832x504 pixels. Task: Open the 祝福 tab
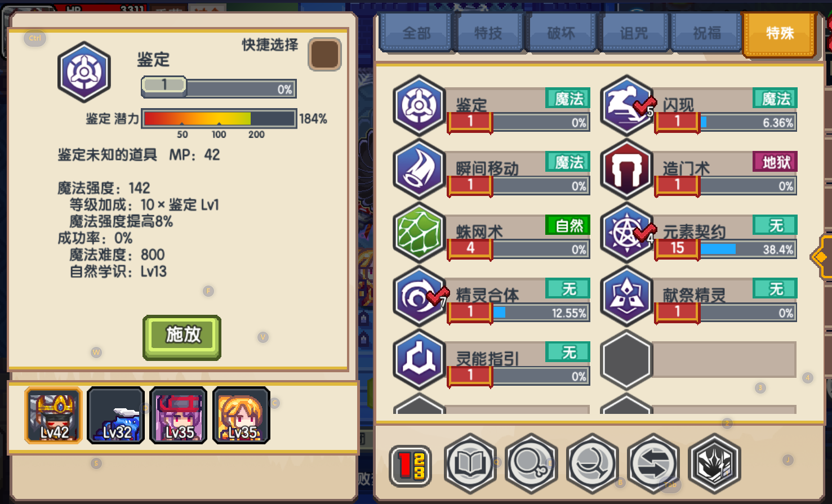click(707, 33)
